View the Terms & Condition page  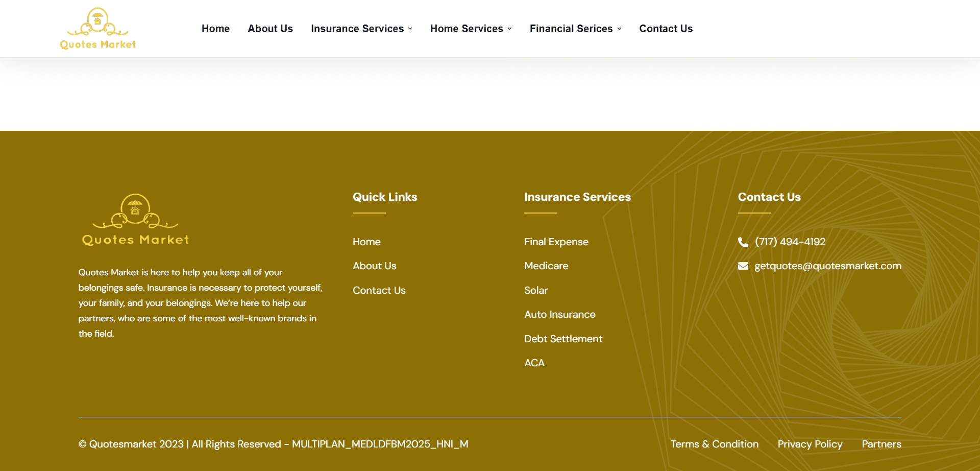715,444
